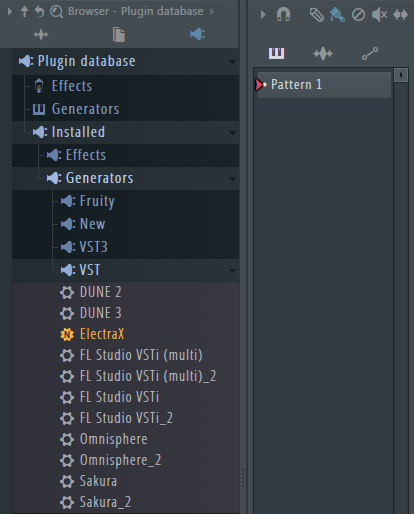Select the playlist slip tool

click(400, 15)
